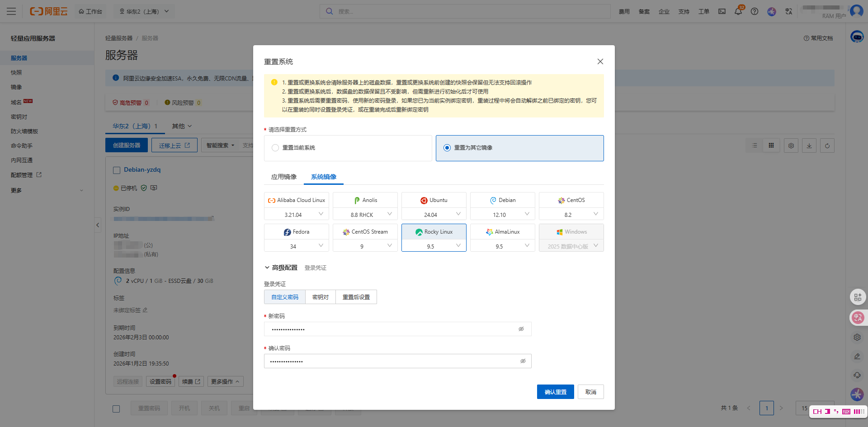
Task: Switch servers to list view
Action: click(755, 145)
